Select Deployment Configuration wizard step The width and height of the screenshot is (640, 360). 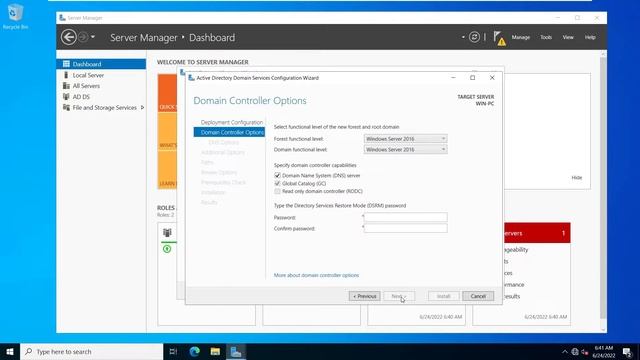[231, 122]
